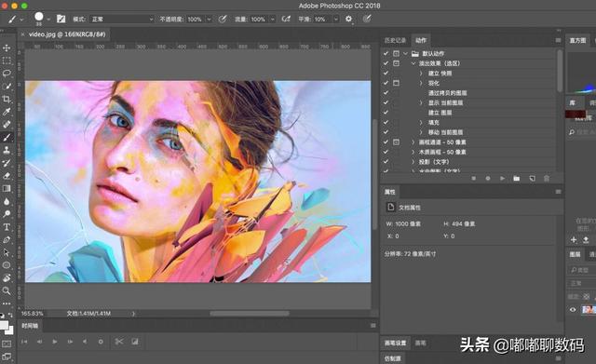Toggle Quick Mask mode in the toolbox

coord(7,344)
